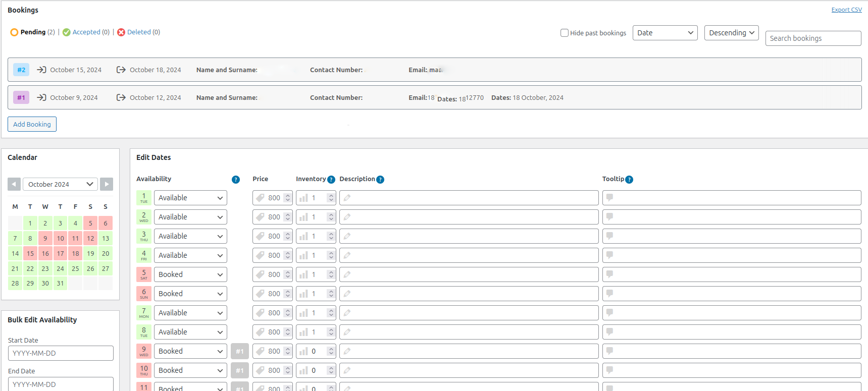Click the Search bookings field

tap(813, 38)
